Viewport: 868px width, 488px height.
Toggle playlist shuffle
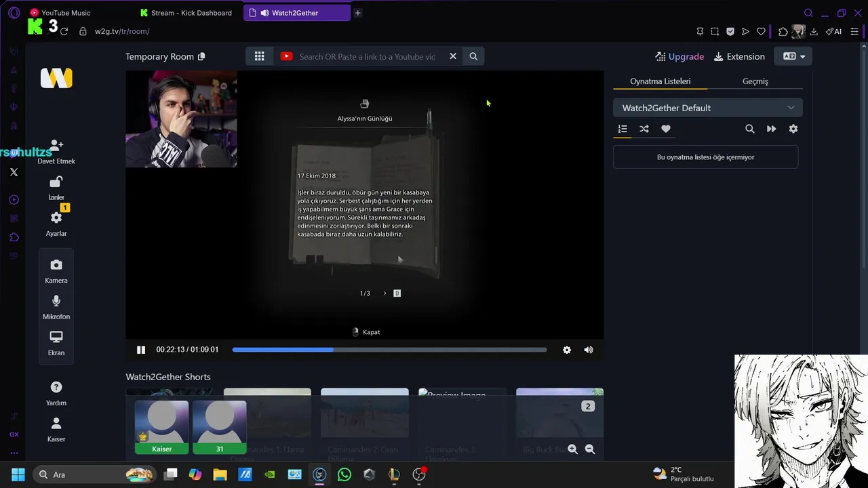coord(644,129)
